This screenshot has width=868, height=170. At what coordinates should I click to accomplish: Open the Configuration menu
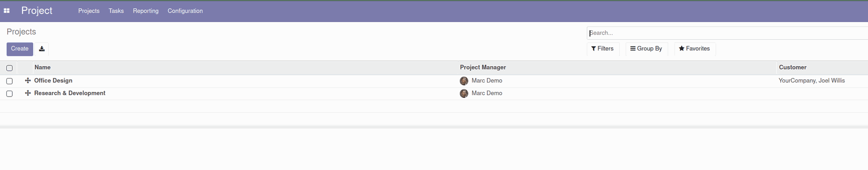click(185, 11)
